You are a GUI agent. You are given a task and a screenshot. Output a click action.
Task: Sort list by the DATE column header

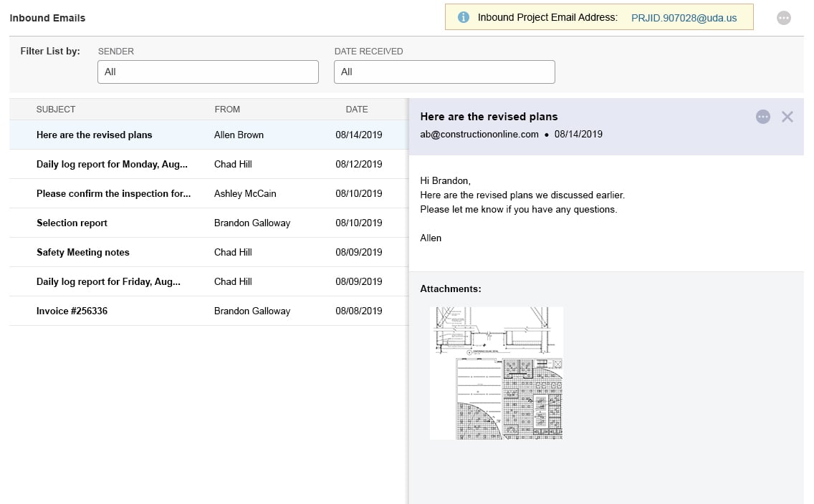[356, 109]
